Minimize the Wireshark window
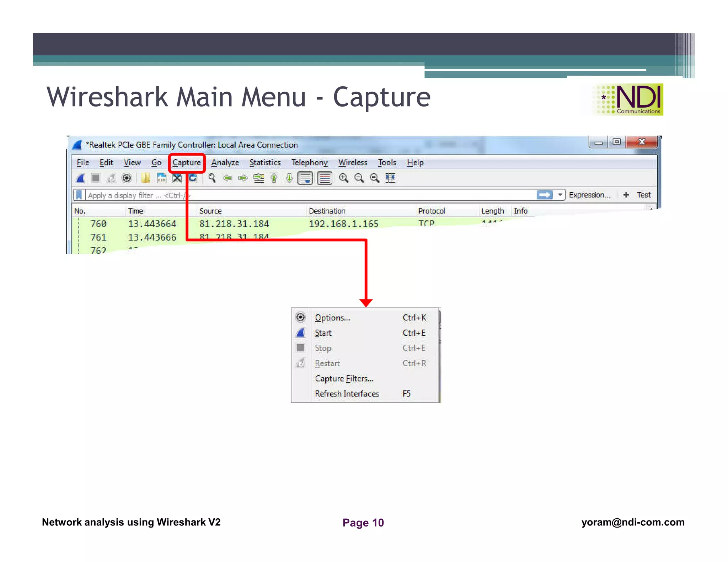728x562 pixels. 599,142
